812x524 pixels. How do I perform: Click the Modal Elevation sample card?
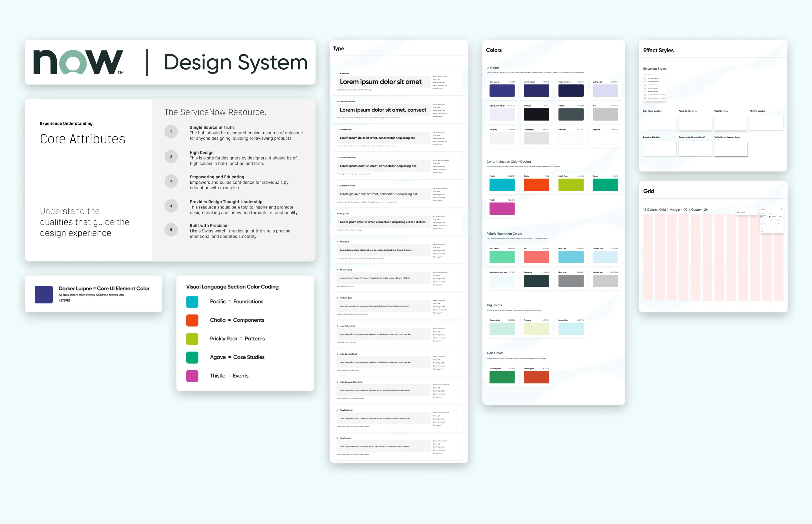coord(731,123)
